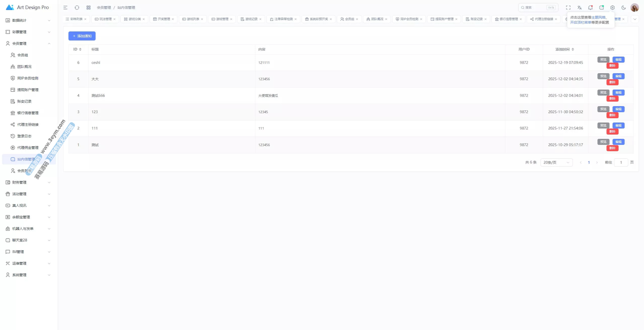This screenshot has width=644, height=330.
Task: Open the user avatar menu
Action: pos(634,8)
